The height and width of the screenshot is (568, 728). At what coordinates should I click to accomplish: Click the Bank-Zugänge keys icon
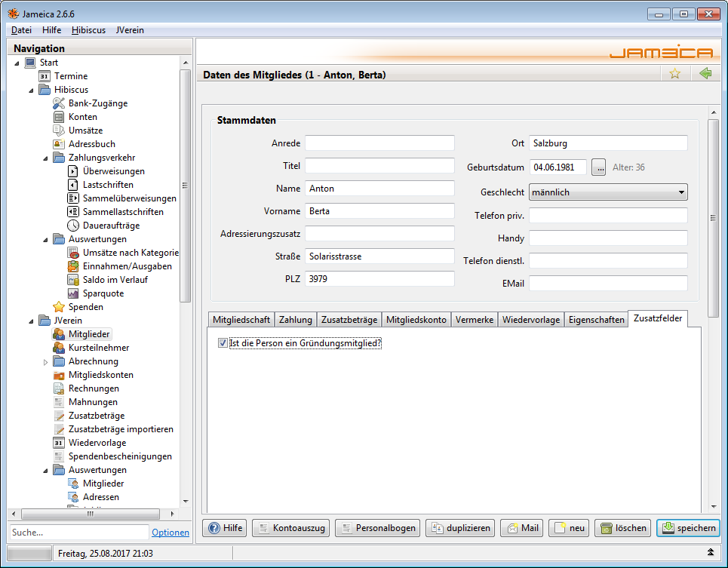59,103
